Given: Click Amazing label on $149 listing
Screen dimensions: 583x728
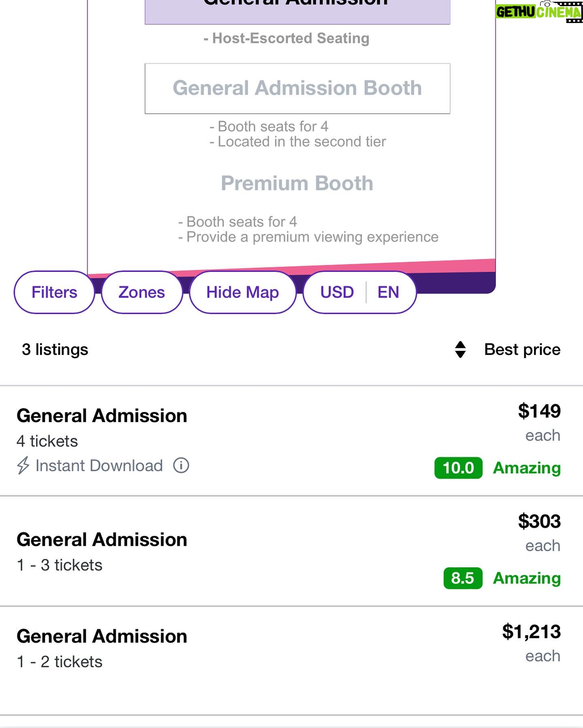Looking at the screenshot, I should [527, 468].
